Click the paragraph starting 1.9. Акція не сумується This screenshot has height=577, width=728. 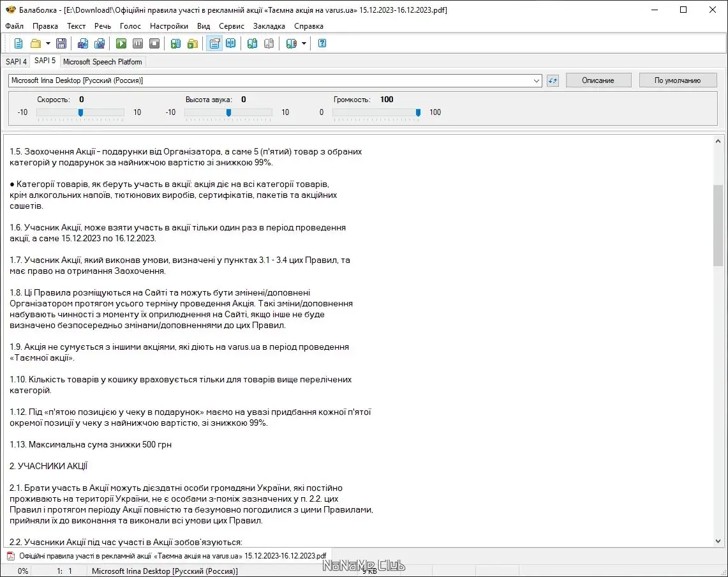[179, 352]
